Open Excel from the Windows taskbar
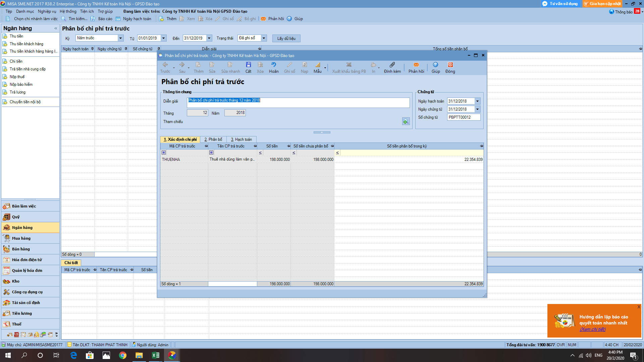The width and height of the screenshot is (644, 362). tap(155, 355)
